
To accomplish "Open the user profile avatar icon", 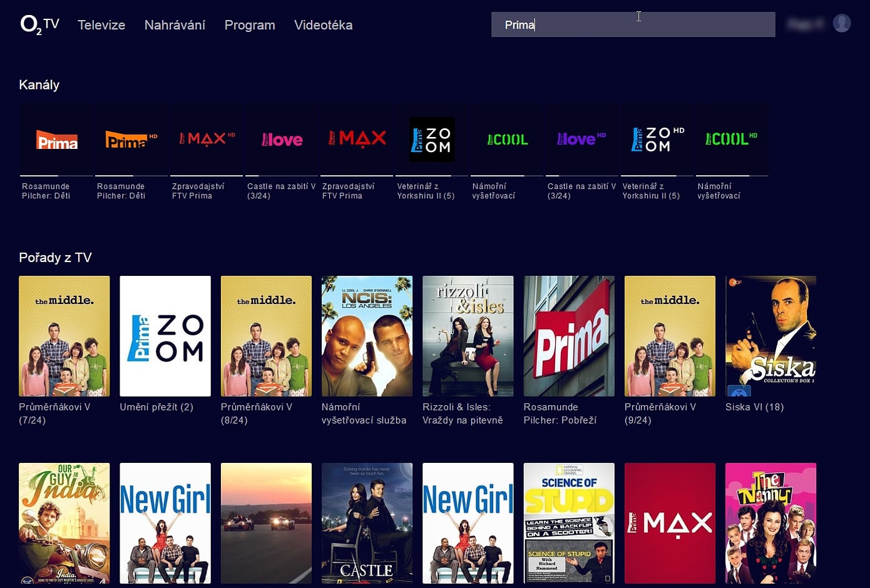I will click(x=842, y=23).
